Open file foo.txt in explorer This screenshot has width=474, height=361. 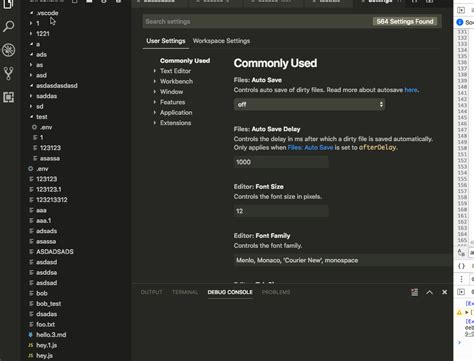45,324
